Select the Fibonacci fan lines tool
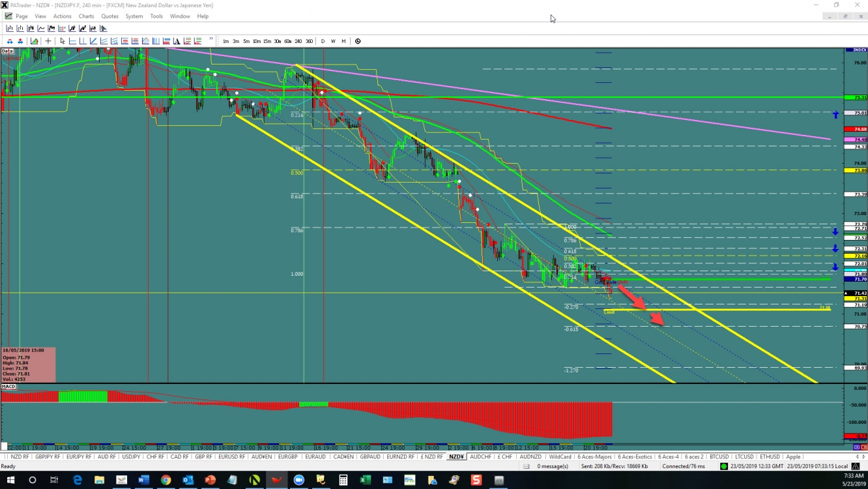868x489 pixels. [x=145, y=41]
